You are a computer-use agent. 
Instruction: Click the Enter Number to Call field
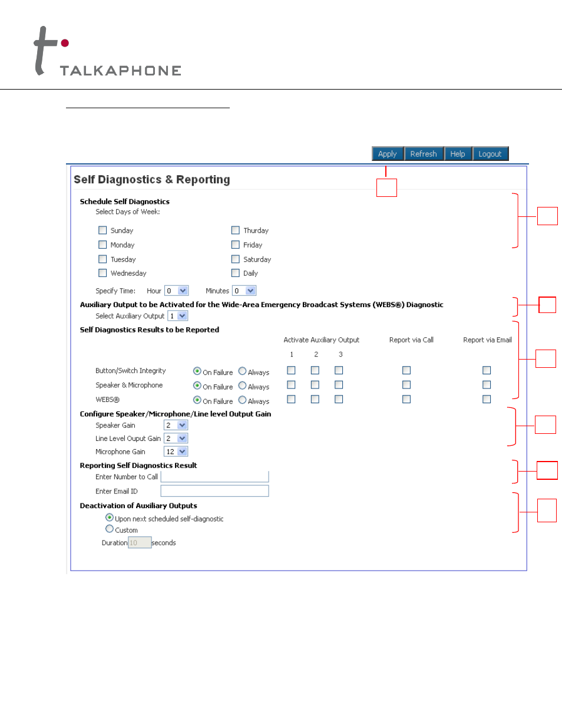(215, 476)
